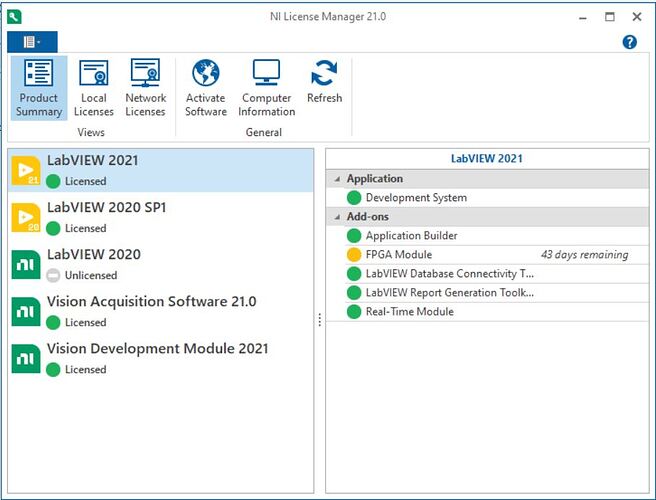This screenshot has width=656, height=500.
Task: Click green status dot beside Real-Time Module
Action: pyautogui.click(x=354, y=311)
